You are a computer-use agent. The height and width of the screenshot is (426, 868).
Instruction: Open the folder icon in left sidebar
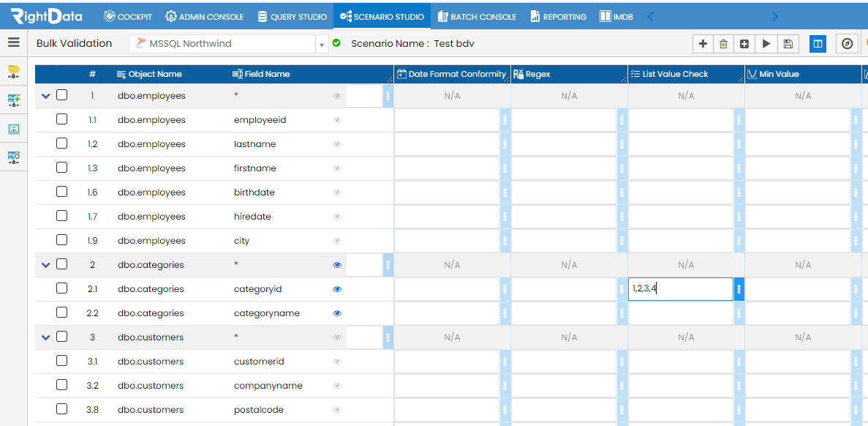pyautogui.click(x=14, y=70)
